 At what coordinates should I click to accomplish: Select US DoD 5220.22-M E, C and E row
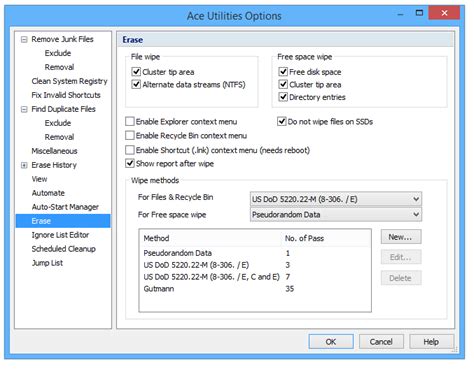pyautogui.click(x=255, y=277)
